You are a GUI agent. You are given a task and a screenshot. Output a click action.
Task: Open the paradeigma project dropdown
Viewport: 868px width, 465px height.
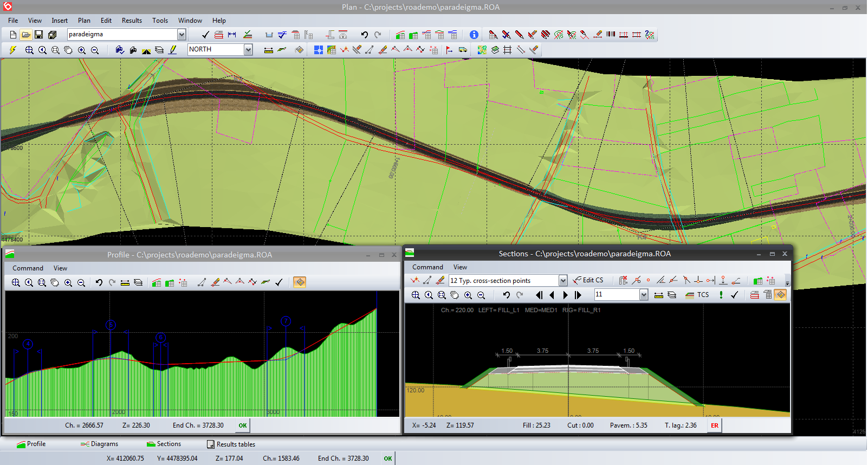[182, 35]
